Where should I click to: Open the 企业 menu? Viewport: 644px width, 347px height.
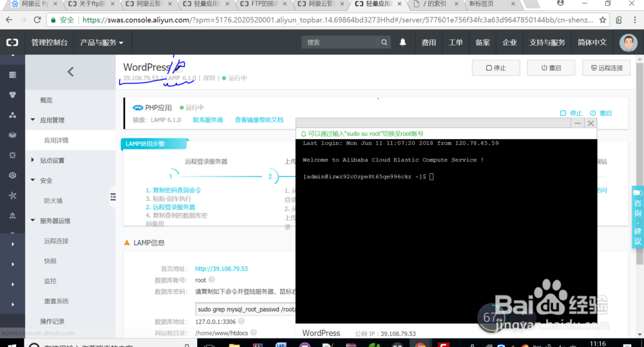pyautogui.click(x=509, y=42)
